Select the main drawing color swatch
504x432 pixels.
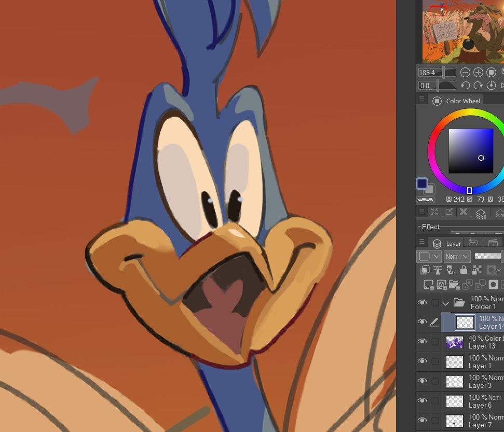pyautogui.click(x=422, y=184)
